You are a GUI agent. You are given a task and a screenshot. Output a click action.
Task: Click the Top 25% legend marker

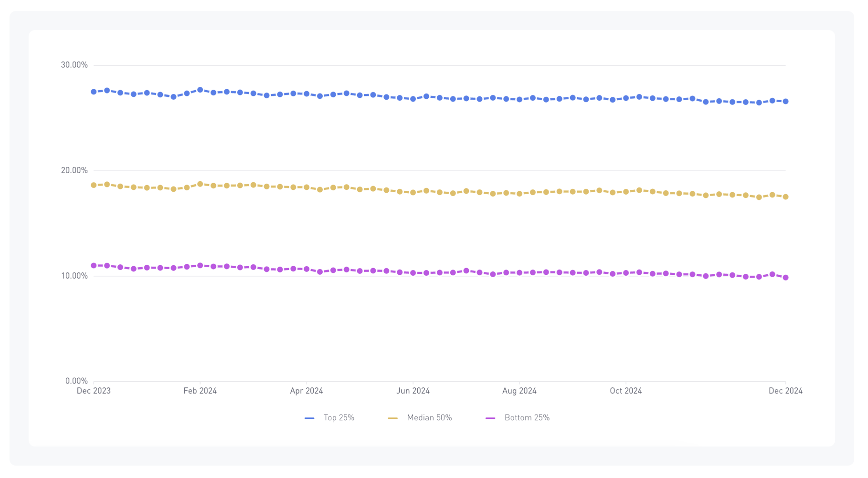pyautogui.click(x=309, y=417)
